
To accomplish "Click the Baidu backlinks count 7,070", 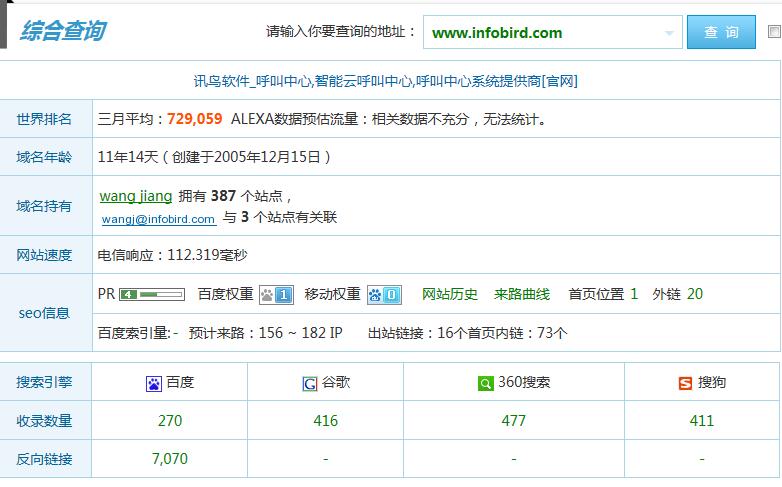I will [169, 459].
